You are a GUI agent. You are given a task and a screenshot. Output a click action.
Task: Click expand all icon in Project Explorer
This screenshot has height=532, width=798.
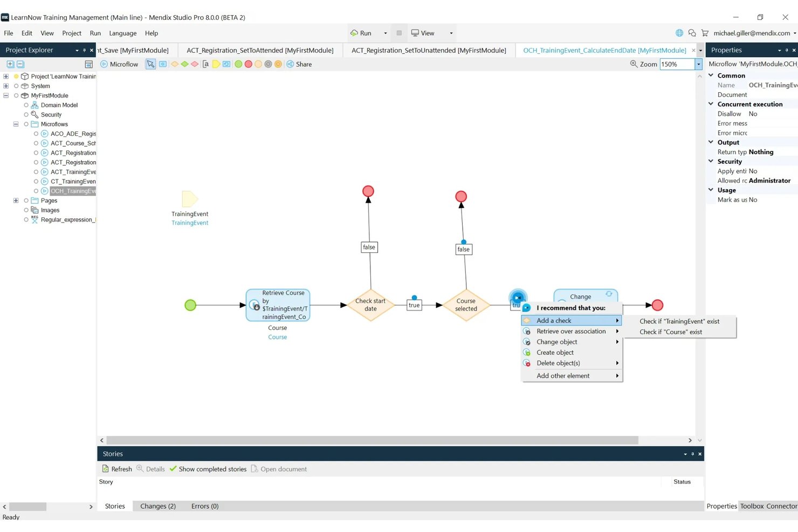(10, 64)
